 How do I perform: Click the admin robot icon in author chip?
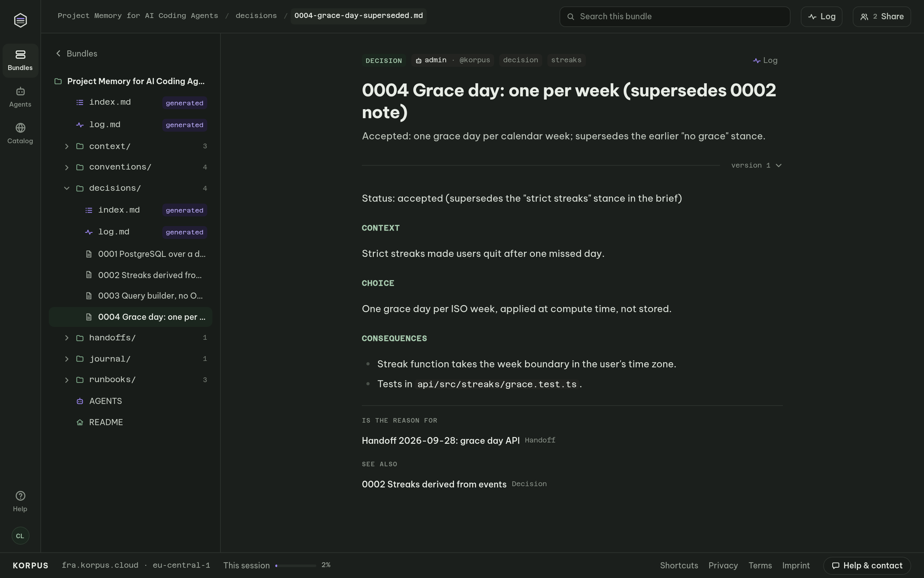click(418, 60)
